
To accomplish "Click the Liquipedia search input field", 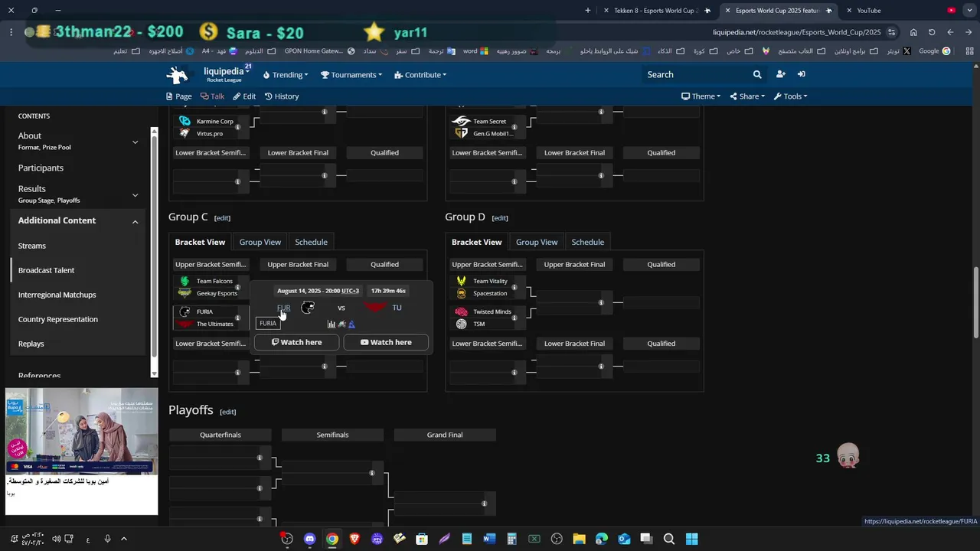I will click(x=697, y=74).
